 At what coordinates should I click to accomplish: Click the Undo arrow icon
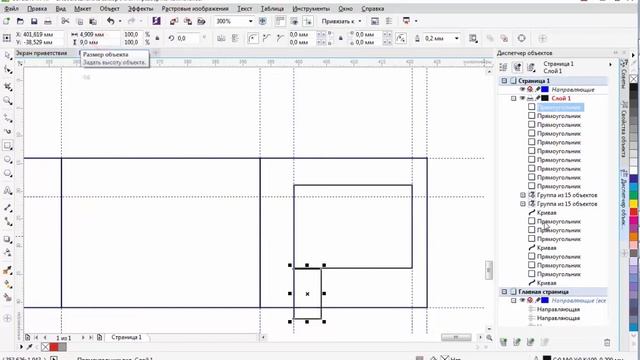(111, 21)
